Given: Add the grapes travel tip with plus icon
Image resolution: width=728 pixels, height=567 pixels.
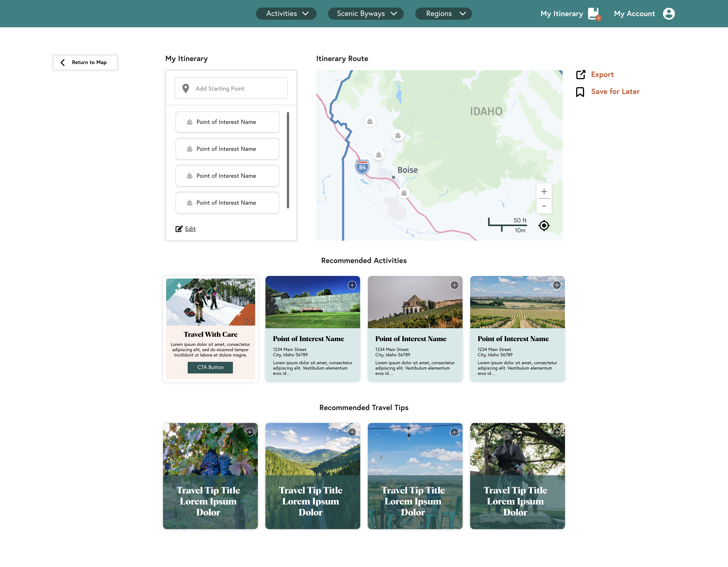Looking at the screenshot, I should click(250, 432).
